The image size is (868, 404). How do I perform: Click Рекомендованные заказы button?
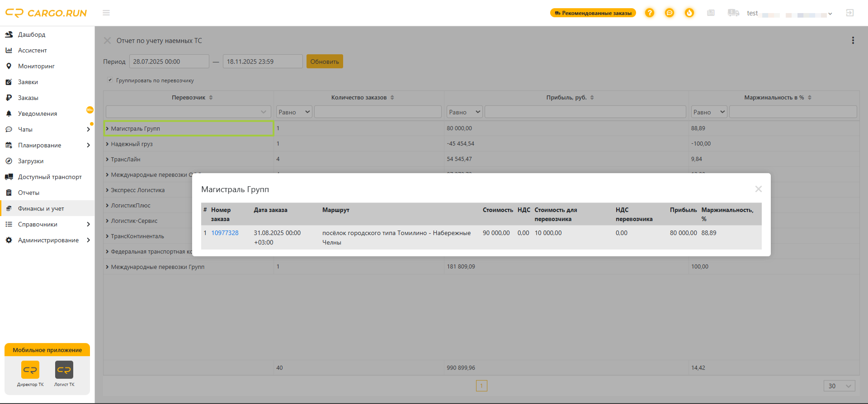(x=593, y=13)
